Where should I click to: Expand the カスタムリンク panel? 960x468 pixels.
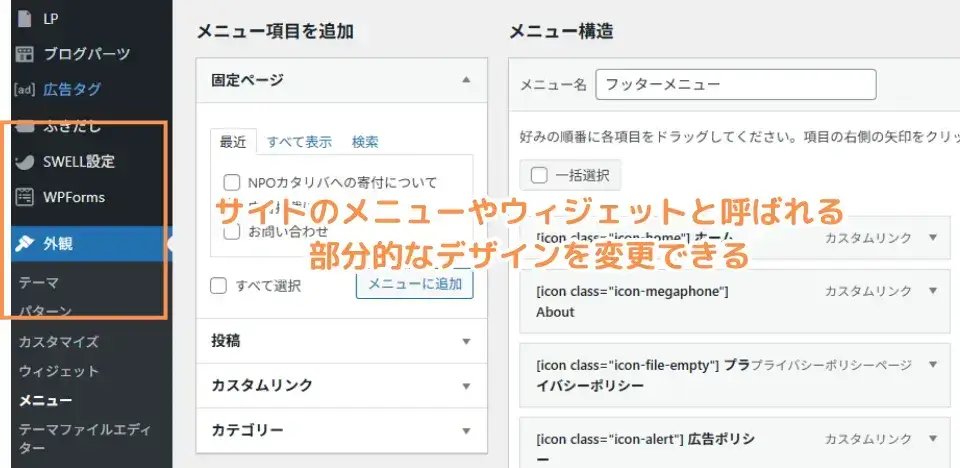342,386
